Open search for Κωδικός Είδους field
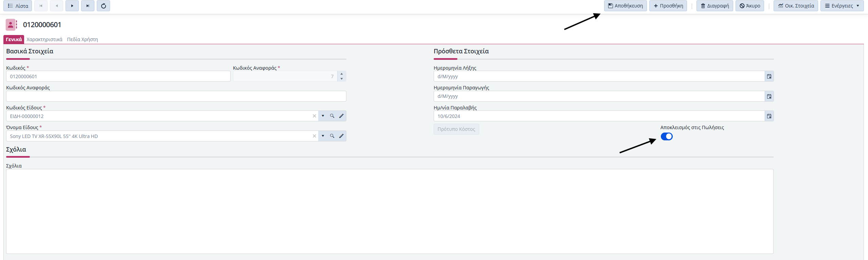The height and width of the screenshot is (260, 868). pos(332,116)
